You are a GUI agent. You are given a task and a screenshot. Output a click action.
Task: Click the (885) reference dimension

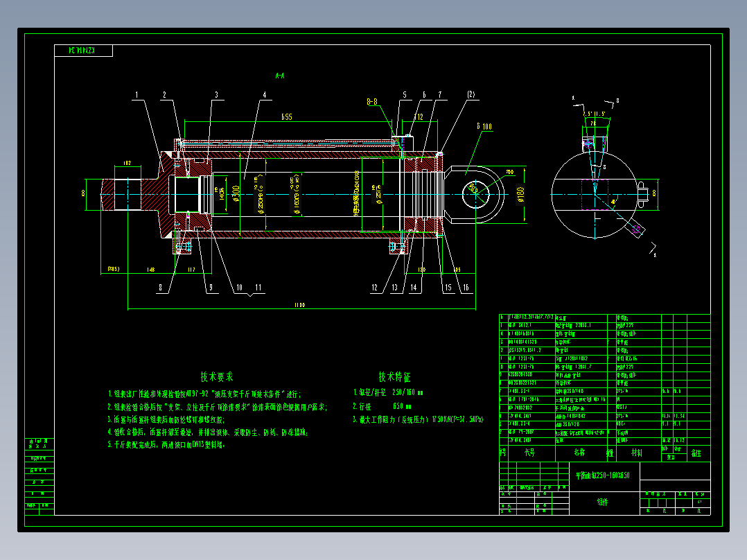(113, 270)
